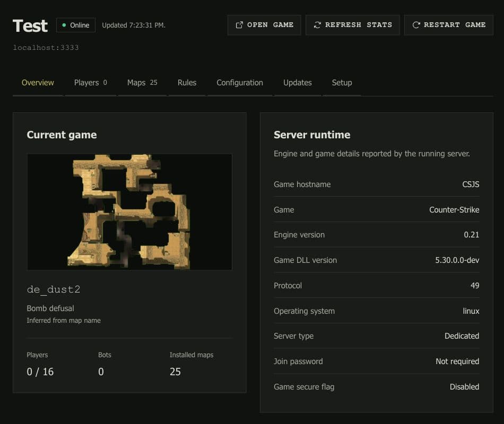The image size is (504, 424).
Task: Click the Protocol label
Action: tap(288, 286)
